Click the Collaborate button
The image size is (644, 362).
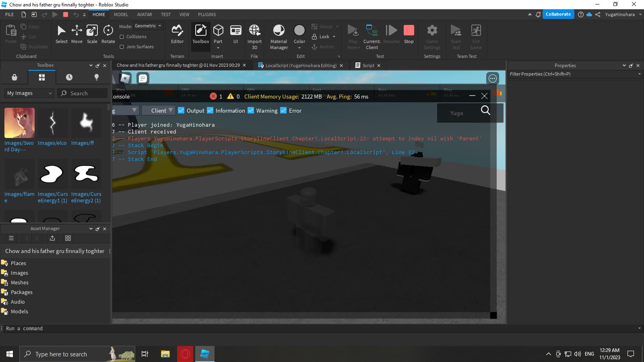pyautogui.click(x=558, y=14)
